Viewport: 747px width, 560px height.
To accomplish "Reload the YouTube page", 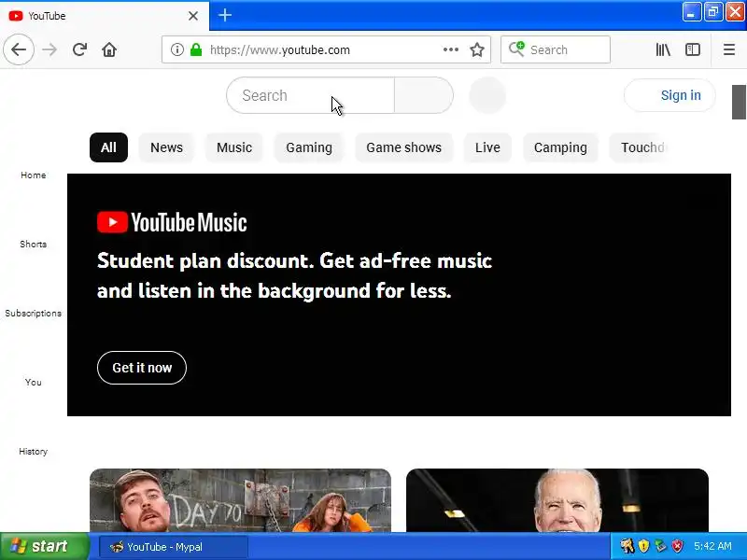I will (79, 49).
